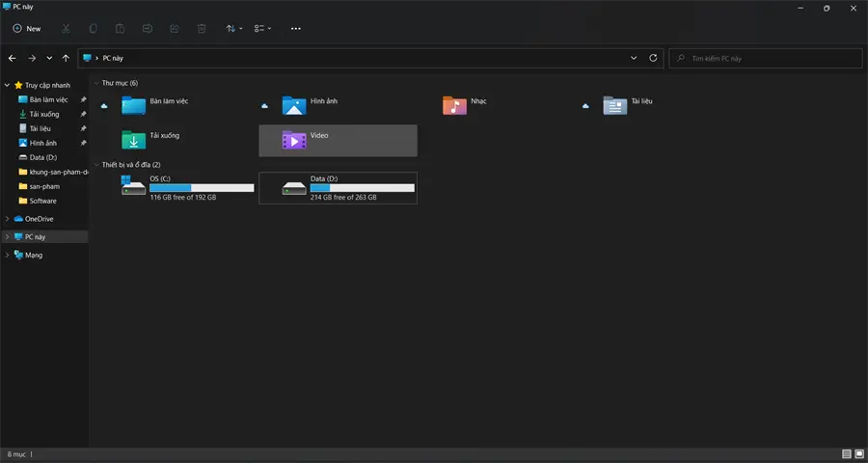Collapse the Truy cập nhanh tree section
868x463 pixels.
coord(7,85)
